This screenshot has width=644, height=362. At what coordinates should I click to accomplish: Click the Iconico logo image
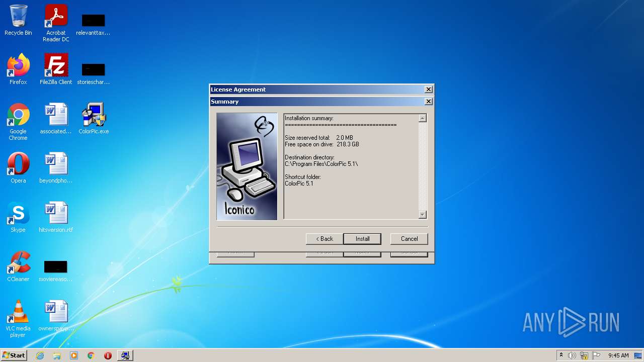(x=247, y=166)
